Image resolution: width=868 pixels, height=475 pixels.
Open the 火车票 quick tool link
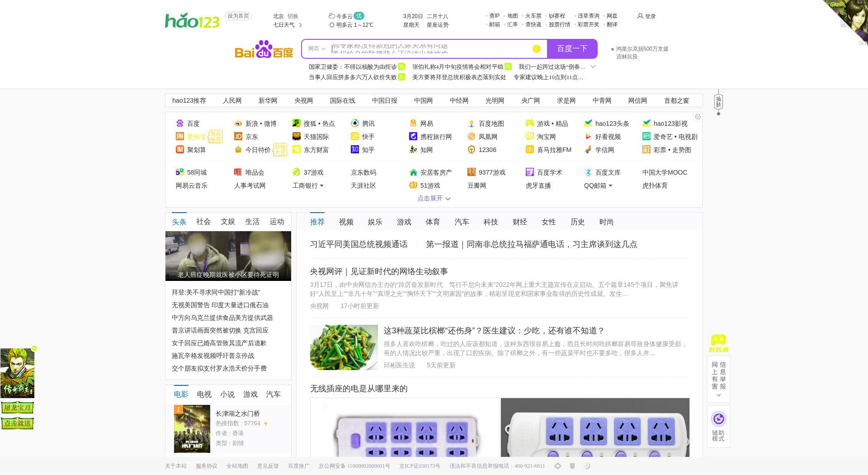point(533,16)
